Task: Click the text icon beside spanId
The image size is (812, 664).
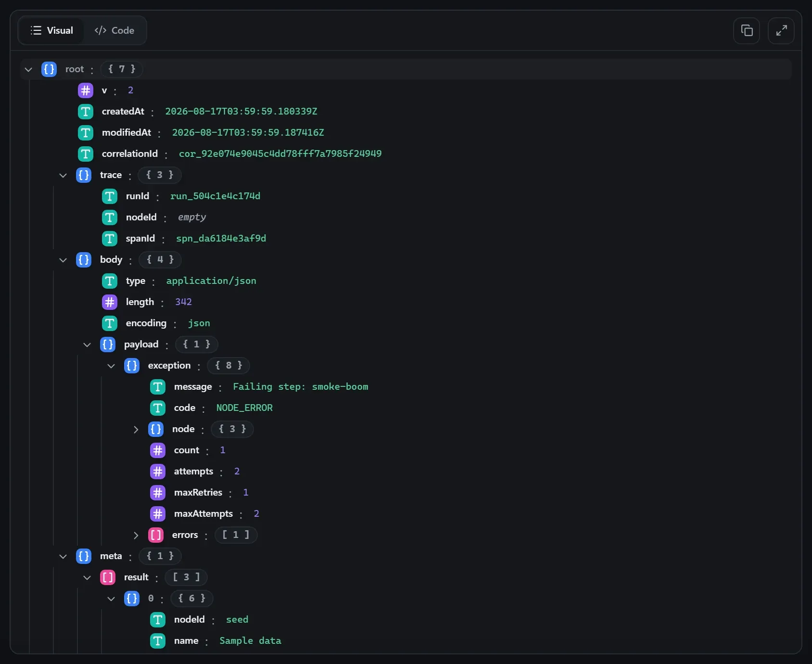Action: pos(110,239)
